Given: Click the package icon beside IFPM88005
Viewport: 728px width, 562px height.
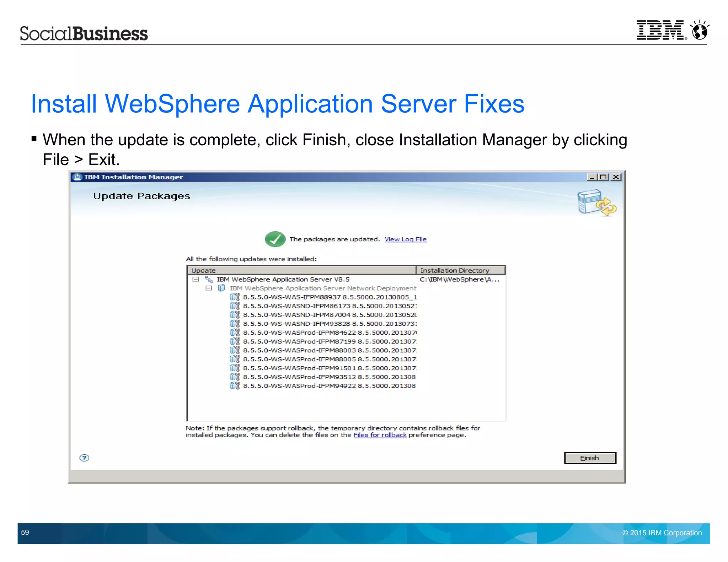Looking at the screenshot, I should click(x=235, y=359).
